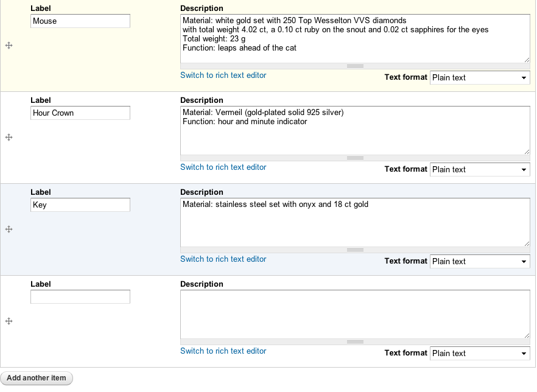
Task: Switch Hour Crown description to rich text editor
Action: click(x=223, y=167)
